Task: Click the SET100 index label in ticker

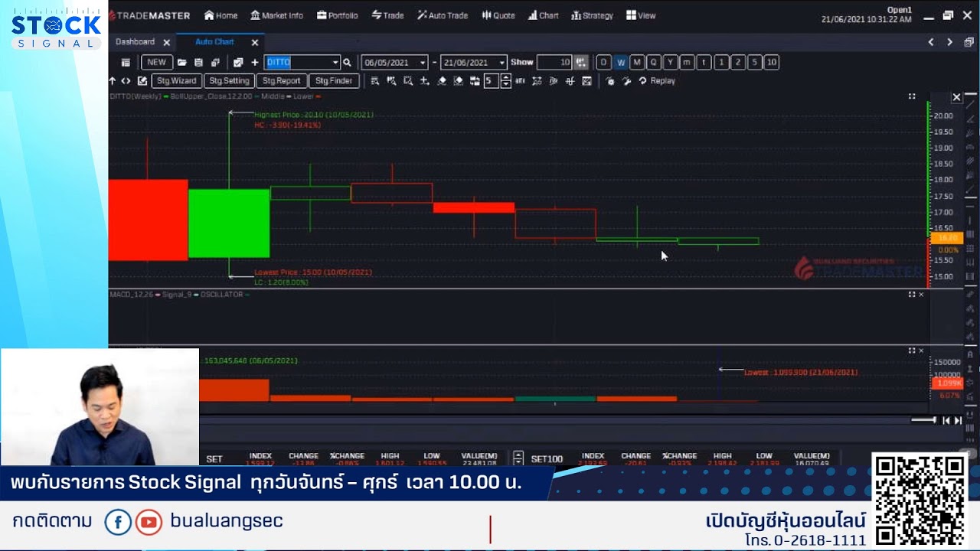Action: click(547, 459)
